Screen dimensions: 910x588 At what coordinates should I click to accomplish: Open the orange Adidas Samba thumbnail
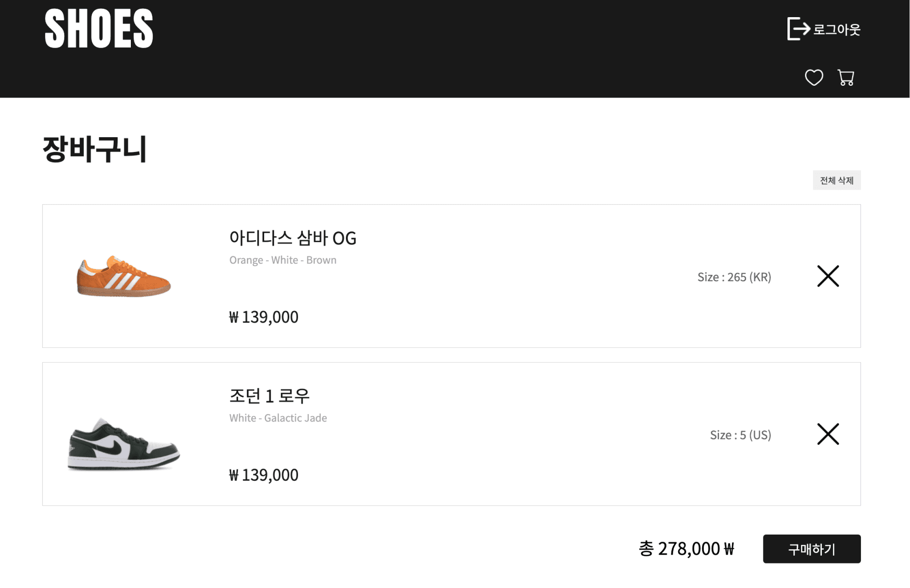[x=123, y=276]
